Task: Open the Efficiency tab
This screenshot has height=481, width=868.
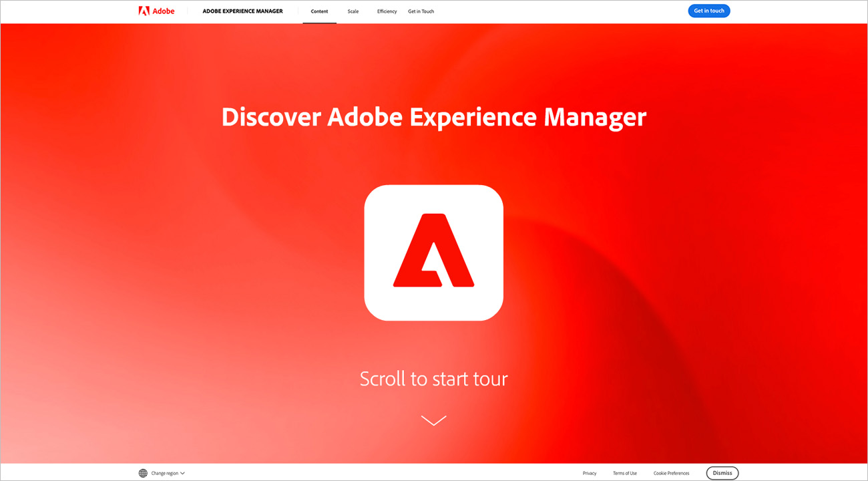Action: coord(387,11)
